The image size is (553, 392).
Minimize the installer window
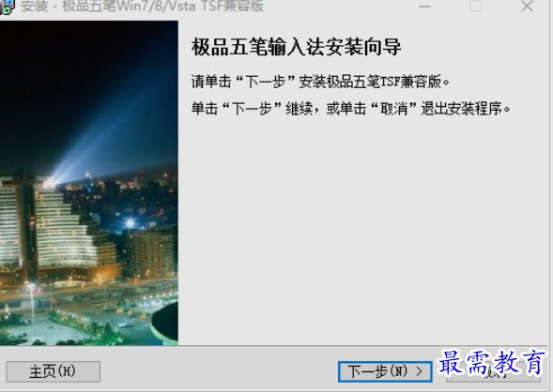[424, 6]
